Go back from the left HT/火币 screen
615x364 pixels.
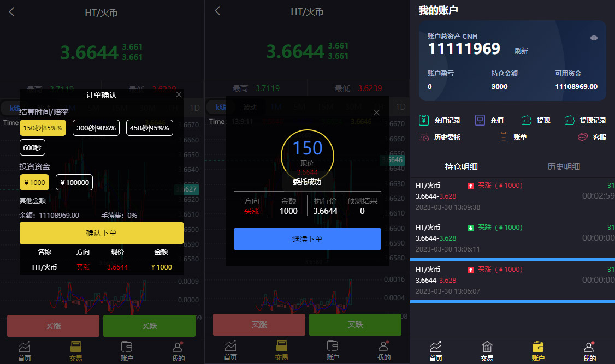[11, 12]
